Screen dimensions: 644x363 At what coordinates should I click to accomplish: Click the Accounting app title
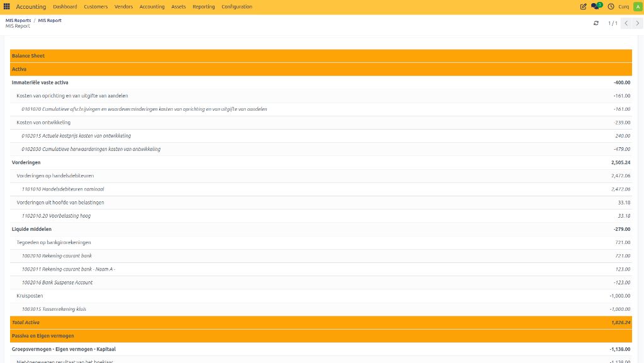31,6
